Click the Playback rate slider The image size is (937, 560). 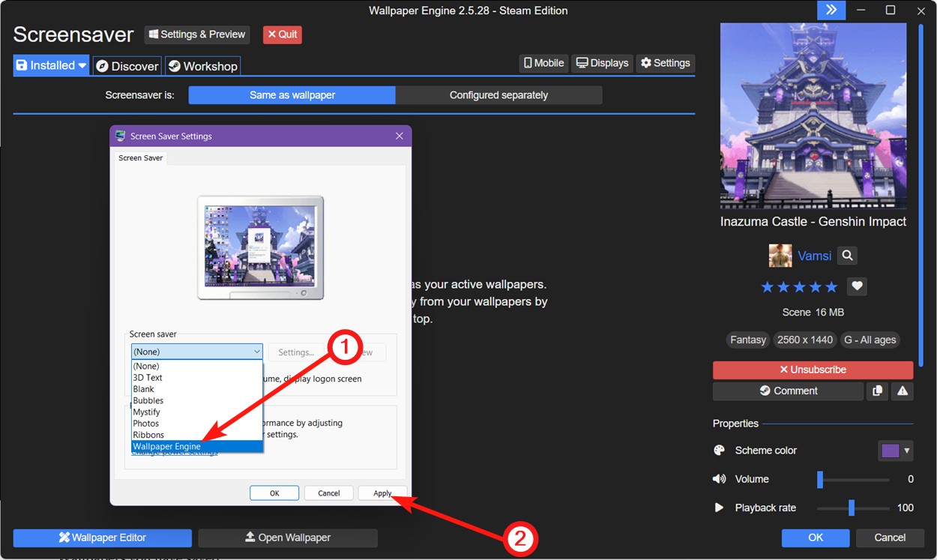point(852,508)
